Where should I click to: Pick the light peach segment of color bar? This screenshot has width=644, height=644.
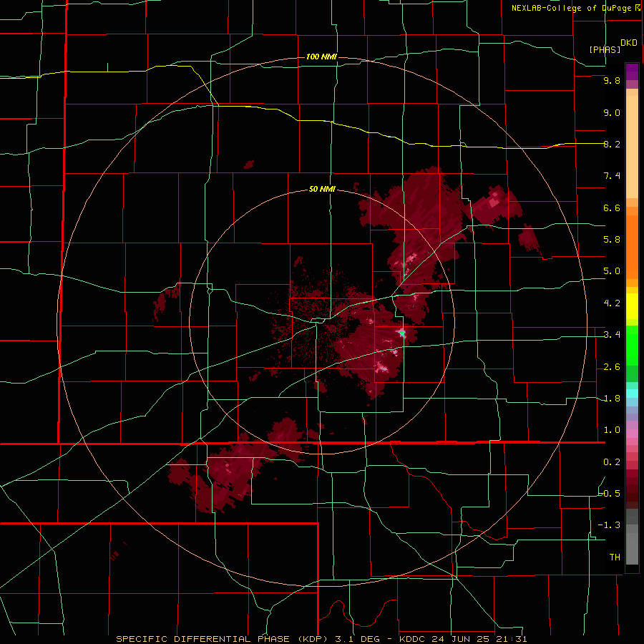(632, 147)
